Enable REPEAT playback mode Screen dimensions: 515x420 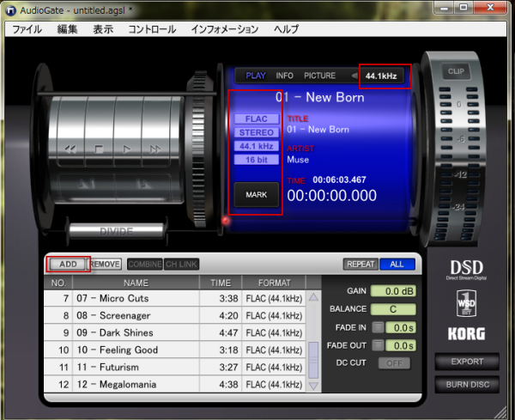[360, 265]
